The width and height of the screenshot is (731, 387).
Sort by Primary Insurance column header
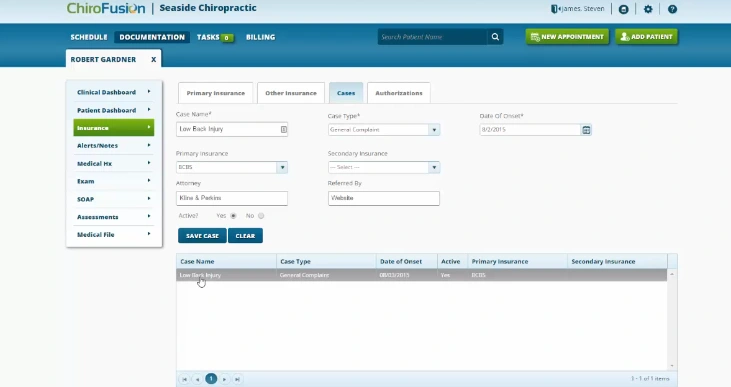[x=517, y=262]
